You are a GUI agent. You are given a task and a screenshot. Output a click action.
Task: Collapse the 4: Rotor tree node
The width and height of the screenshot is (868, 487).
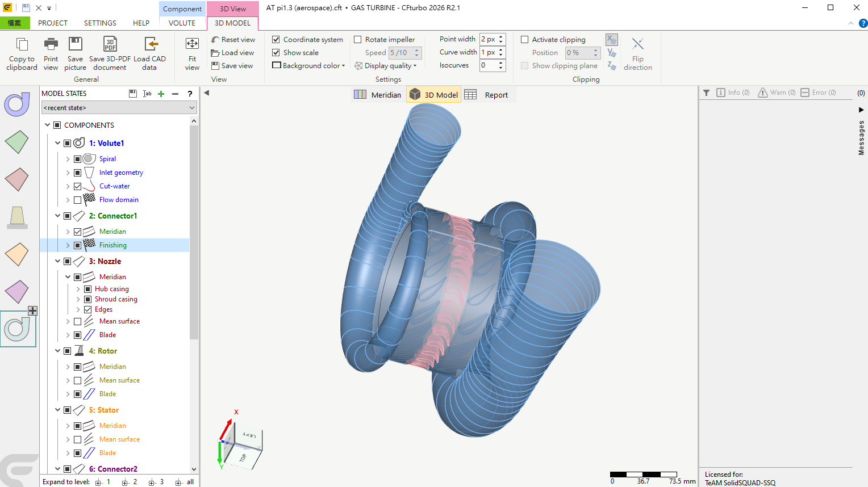tap(57, 351)
